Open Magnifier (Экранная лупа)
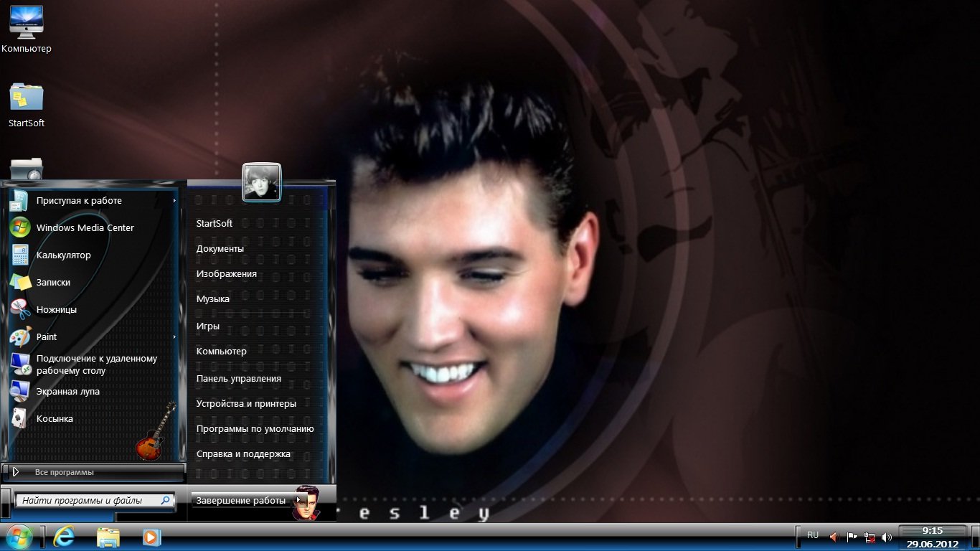Image resolution: width=980 pixels, height=551 pixels. click(x=67, y=392)
